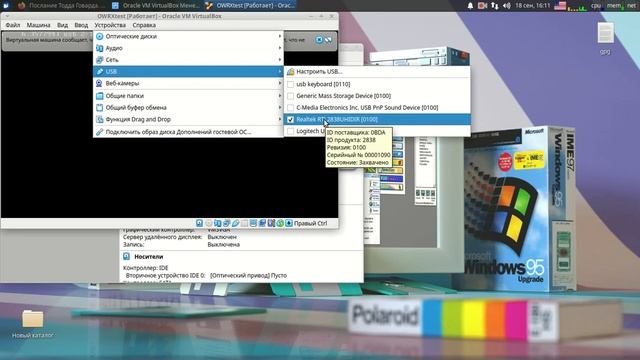640x360 pixels.
Task: Check the usb keyboard [0110] checkbox
Action: click(290, 84)
